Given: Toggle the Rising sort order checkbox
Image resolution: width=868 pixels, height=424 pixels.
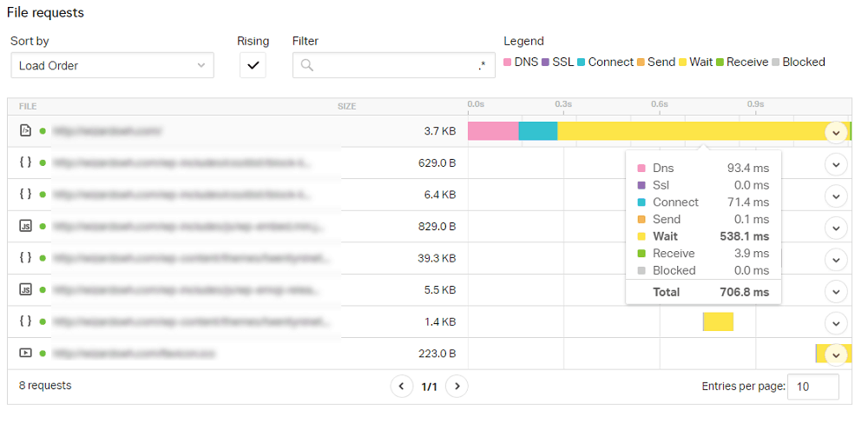Looking at the screenshot, I should click(253, 65).
